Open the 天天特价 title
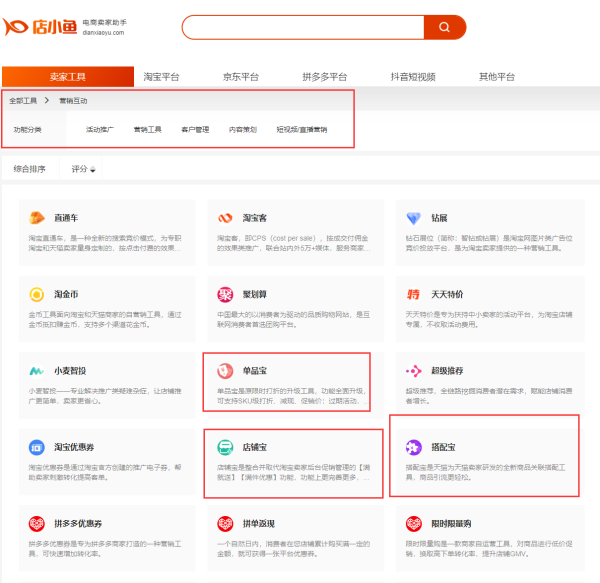The image size is (600, 583). [x=447, y=294]
